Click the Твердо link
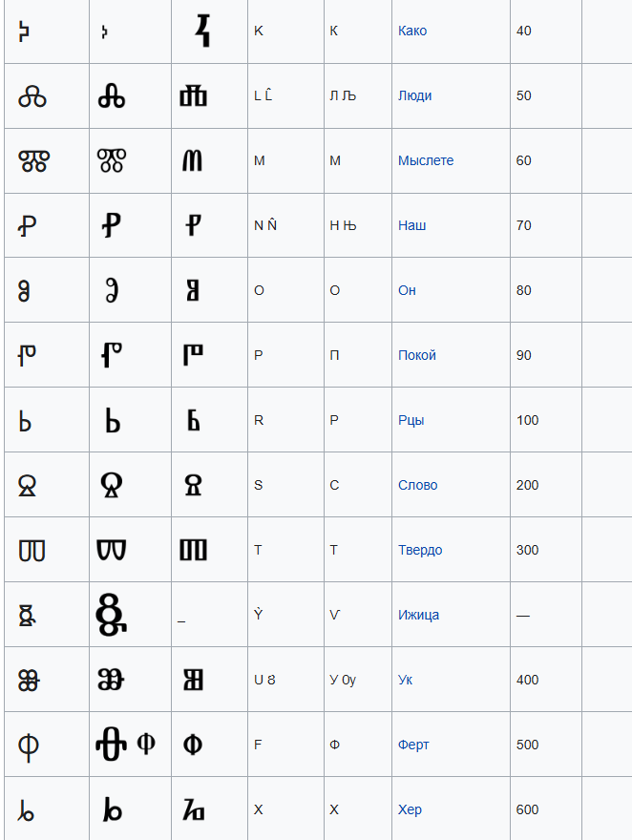Viewport: 632px width, 840px height. (x=420, y=550)
